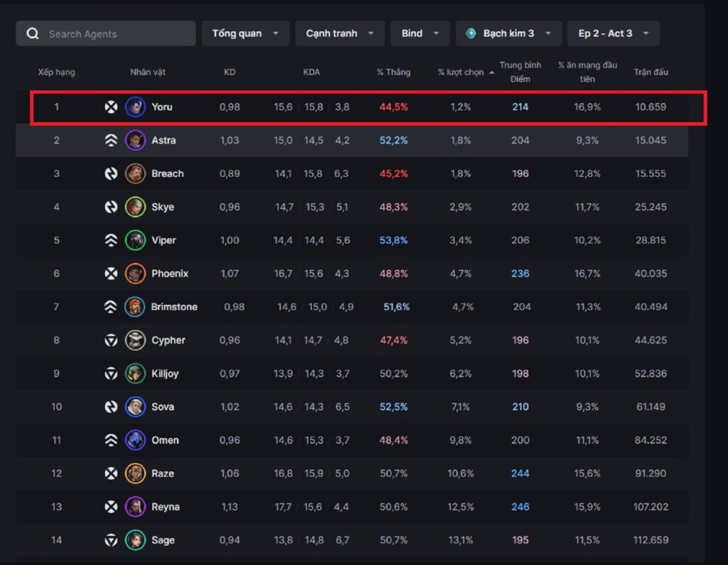This screenshot has width=728, height=565.
Task: Click Phoenix's agent portrait
Action: 135,274
